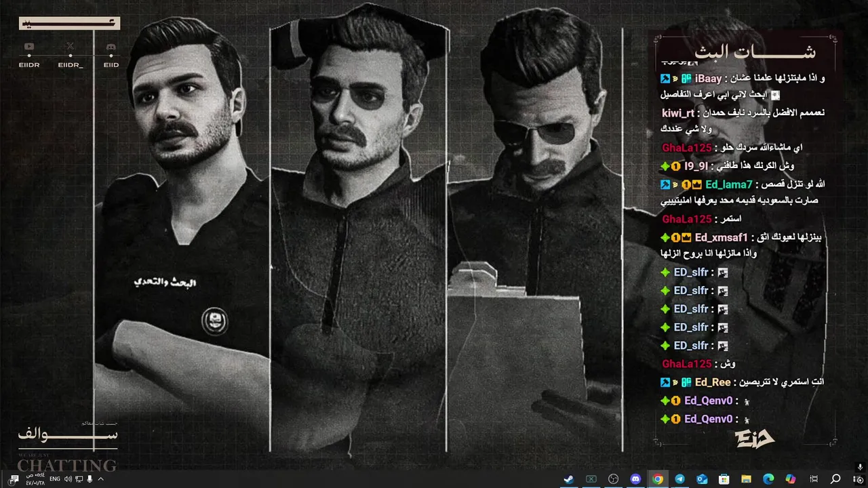Open the Xbox Game Bar taskbar icon

(x=591, y=479)
